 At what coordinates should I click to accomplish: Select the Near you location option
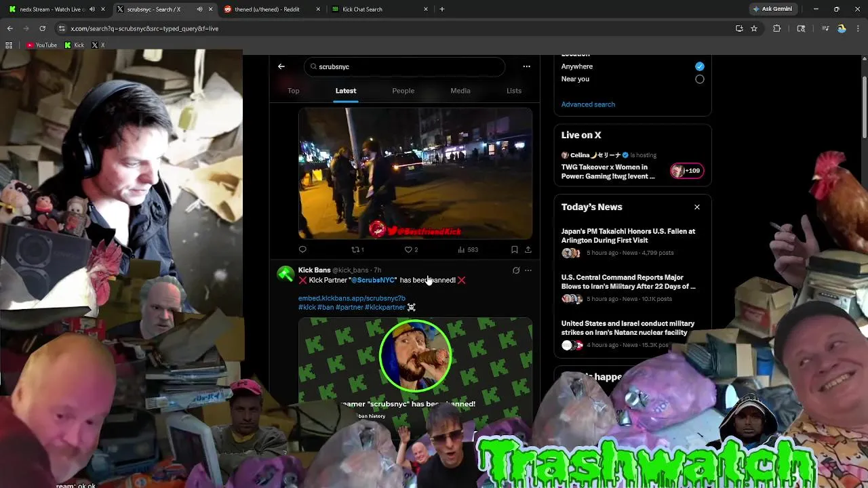(699, 79)
